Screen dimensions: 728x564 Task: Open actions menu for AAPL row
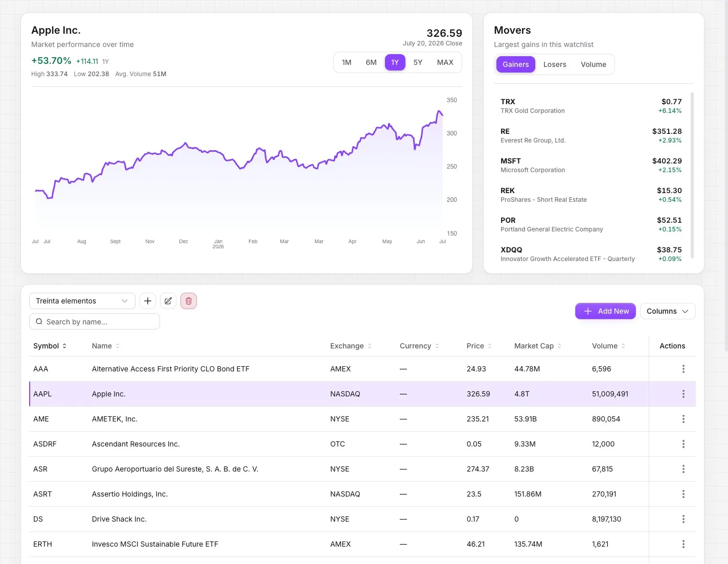684,394
